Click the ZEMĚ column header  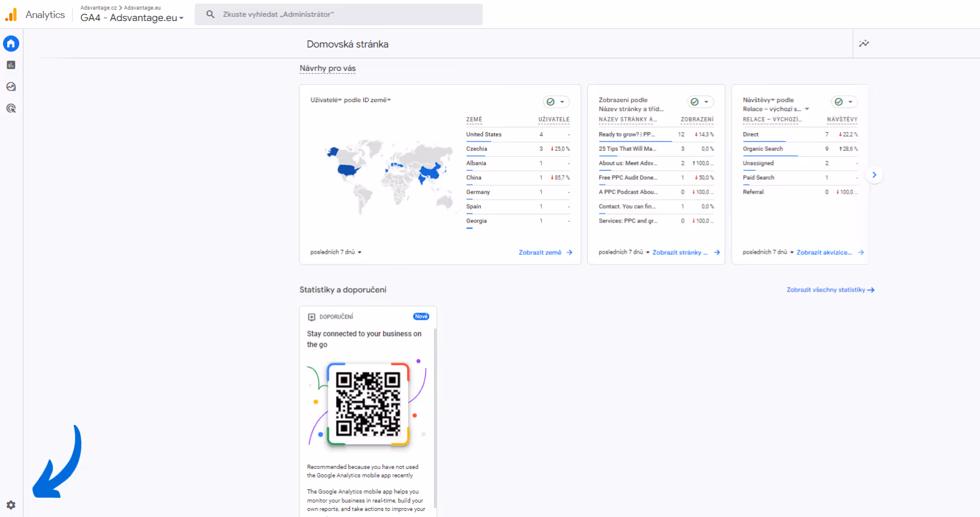pos(474,120)
